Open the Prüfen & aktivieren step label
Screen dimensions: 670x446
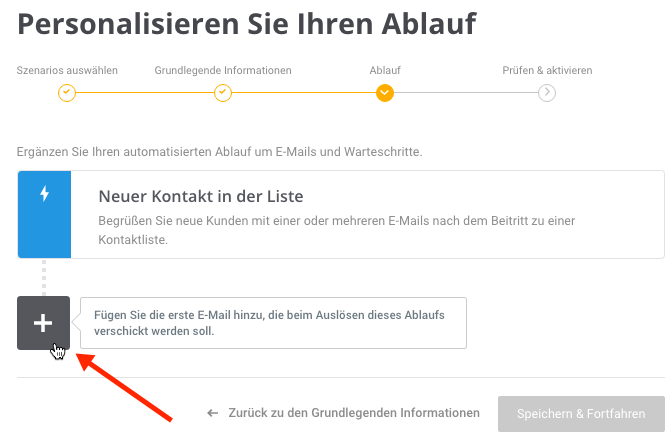click(x=547, y=70)
